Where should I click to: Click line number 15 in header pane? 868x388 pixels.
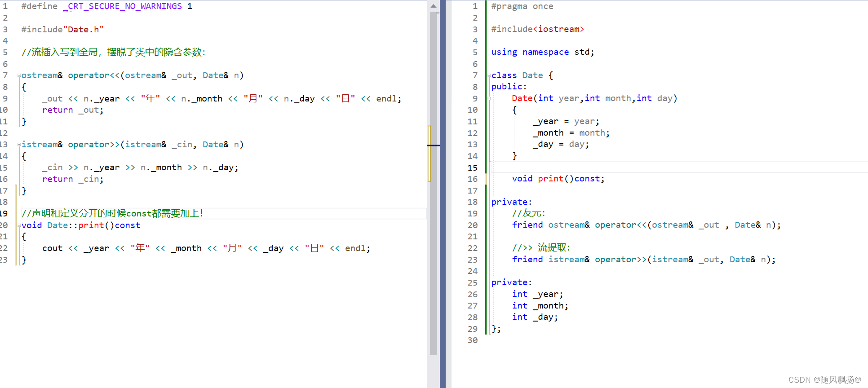[x=473, y=168]
